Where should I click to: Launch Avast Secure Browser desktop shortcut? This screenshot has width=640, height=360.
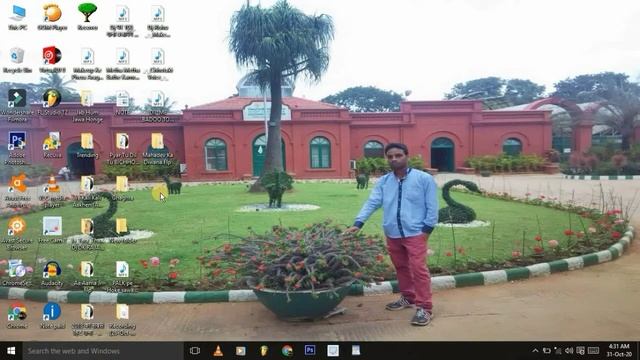point(17,233)
